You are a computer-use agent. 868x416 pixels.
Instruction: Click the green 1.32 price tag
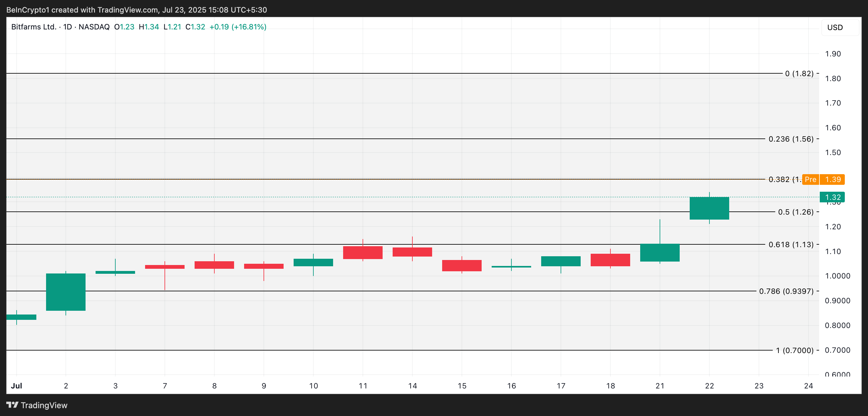coord(832,197)
